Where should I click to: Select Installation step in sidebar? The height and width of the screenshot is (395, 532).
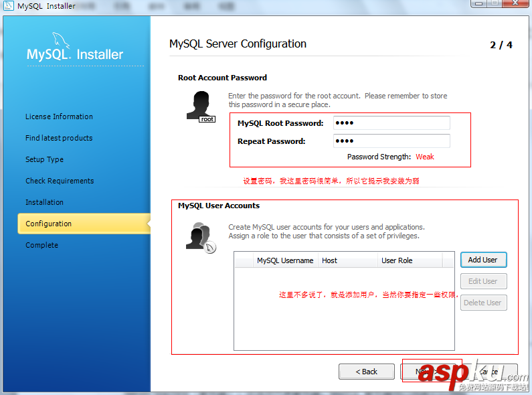44,202
